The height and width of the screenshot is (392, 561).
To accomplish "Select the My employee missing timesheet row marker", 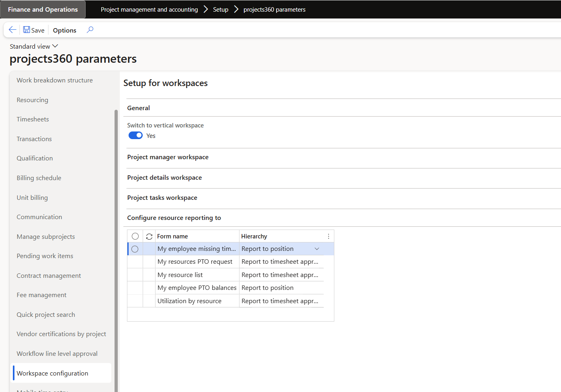I will [135, 249].
